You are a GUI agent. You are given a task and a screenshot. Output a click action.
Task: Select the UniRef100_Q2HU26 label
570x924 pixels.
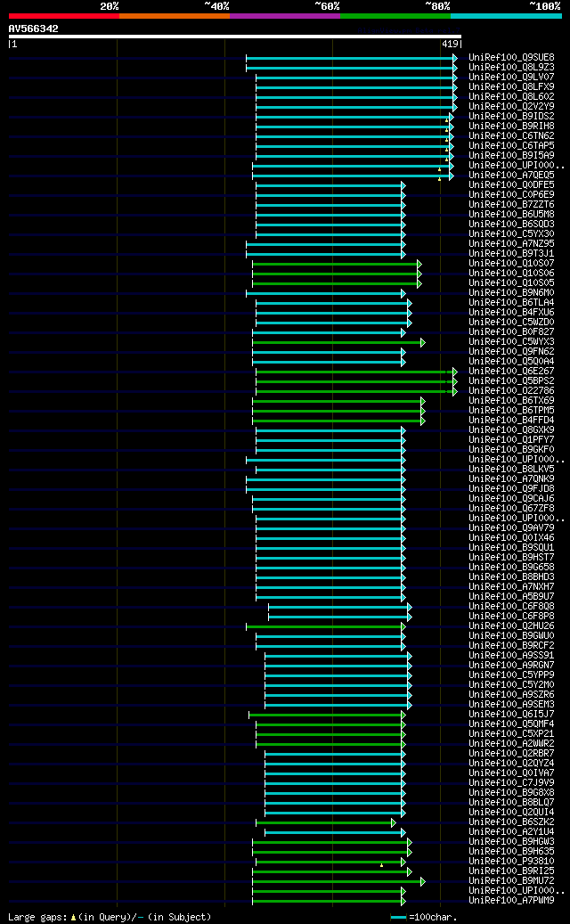click(511, 626)
